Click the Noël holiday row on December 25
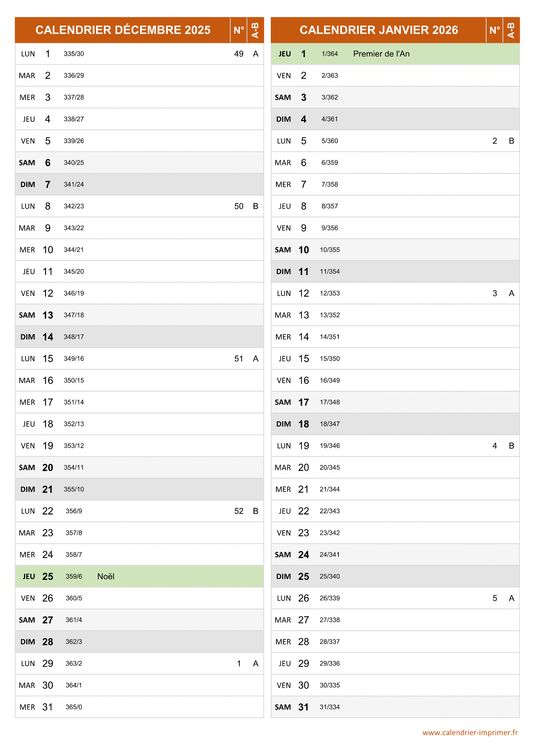Image resolution: width=535 pixels, height=756 pixels. [139, 576]
